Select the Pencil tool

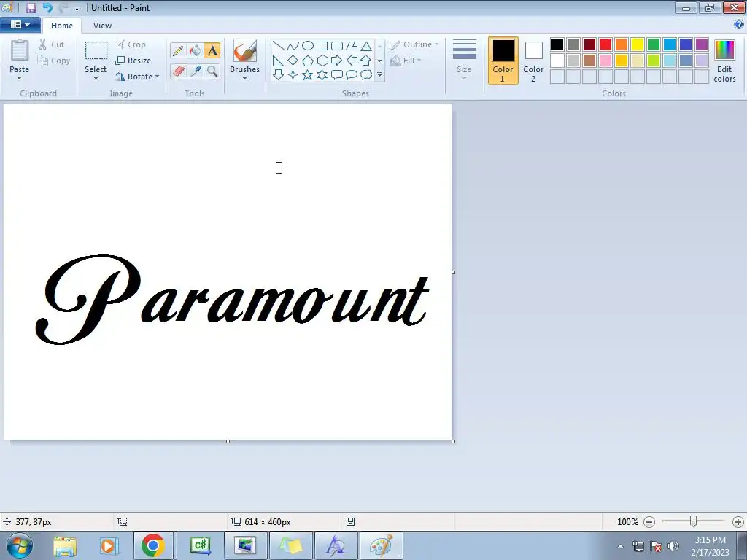pyautogui.click(x=178, y=50)
